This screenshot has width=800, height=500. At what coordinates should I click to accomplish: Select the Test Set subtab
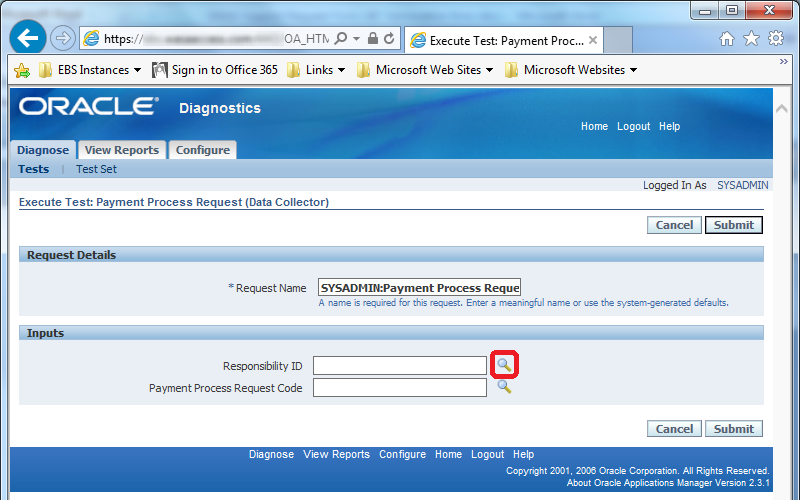96,169
